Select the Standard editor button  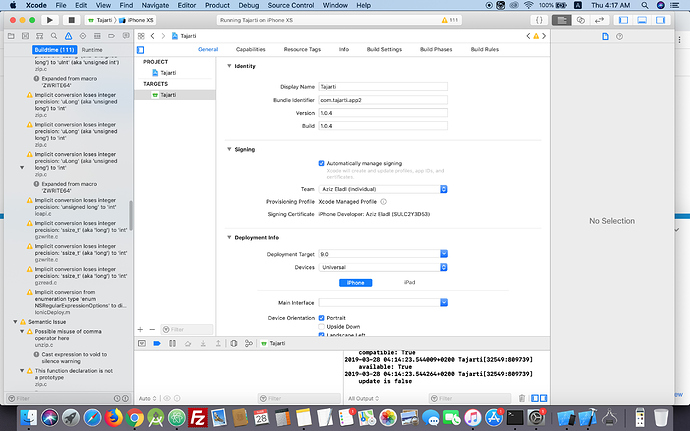[562, 20]
